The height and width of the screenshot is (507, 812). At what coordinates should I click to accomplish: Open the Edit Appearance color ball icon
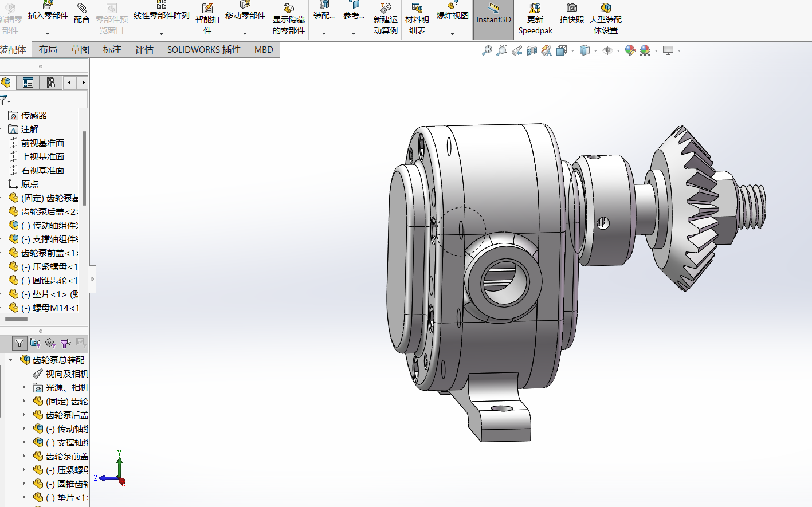pyautogui.click(x=630, y=50)
